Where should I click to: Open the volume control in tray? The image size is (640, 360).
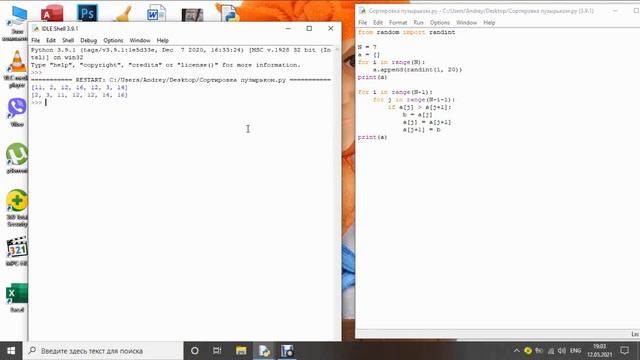pyautogui.click(x=562, y=351)
